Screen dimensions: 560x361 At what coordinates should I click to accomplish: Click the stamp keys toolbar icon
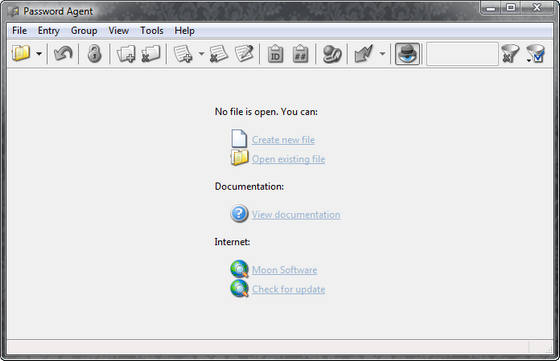[332, 54]
